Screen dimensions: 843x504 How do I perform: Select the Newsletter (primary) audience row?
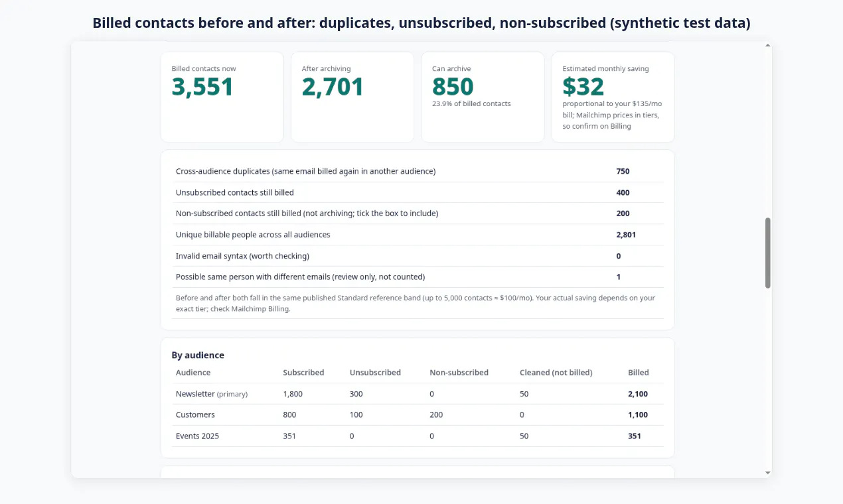tap(418, 394)
